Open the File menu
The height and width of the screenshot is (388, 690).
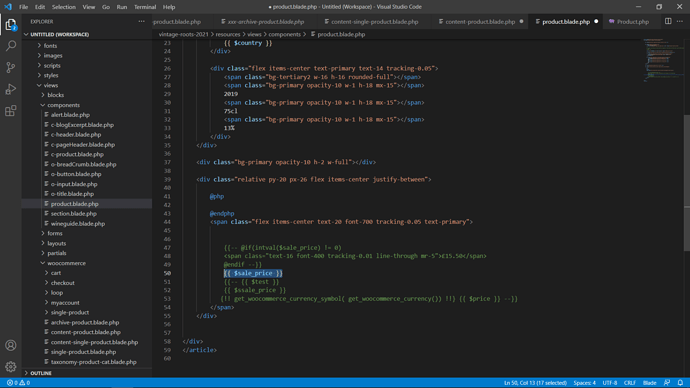[x=23, y=7]
